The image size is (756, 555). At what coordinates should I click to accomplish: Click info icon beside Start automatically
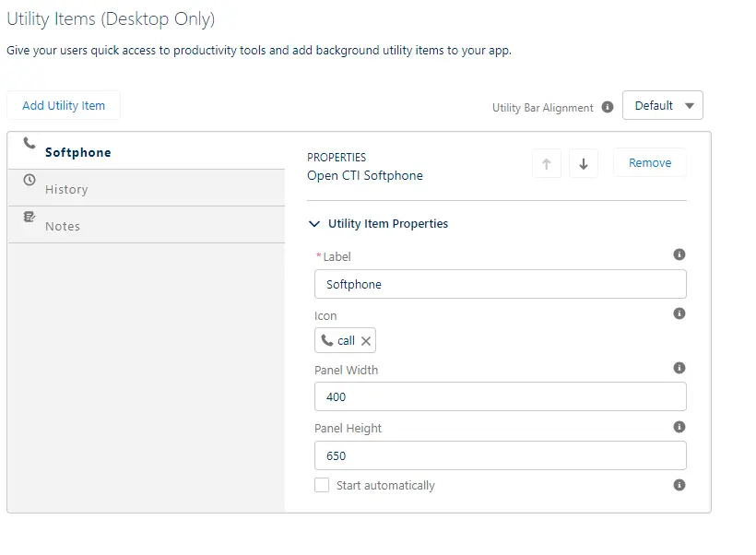[679, 485]
